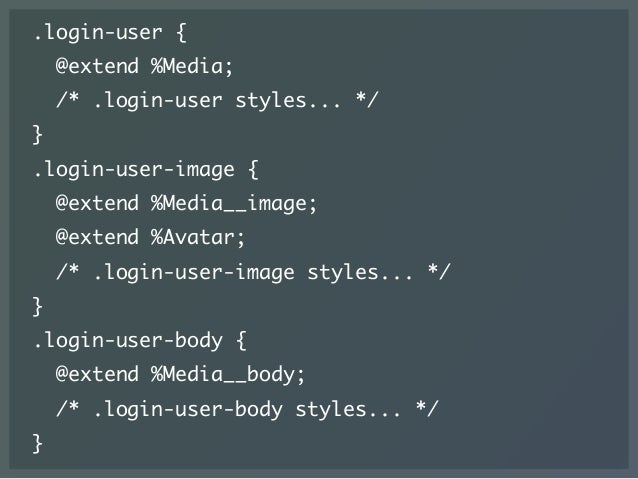The height and width of the screenshot is (479, 638).
Task: Click the .login-user-image styles comment
Action: point(253,272)
